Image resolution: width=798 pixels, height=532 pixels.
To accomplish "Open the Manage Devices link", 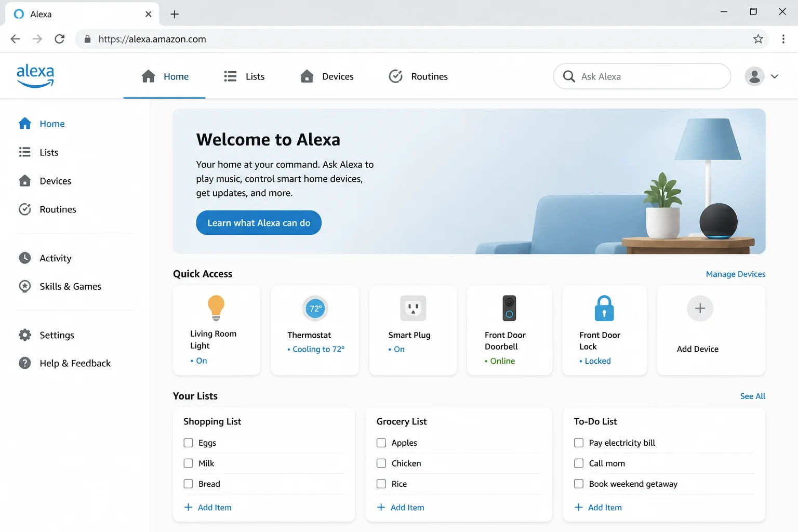I will coord(735,274).
